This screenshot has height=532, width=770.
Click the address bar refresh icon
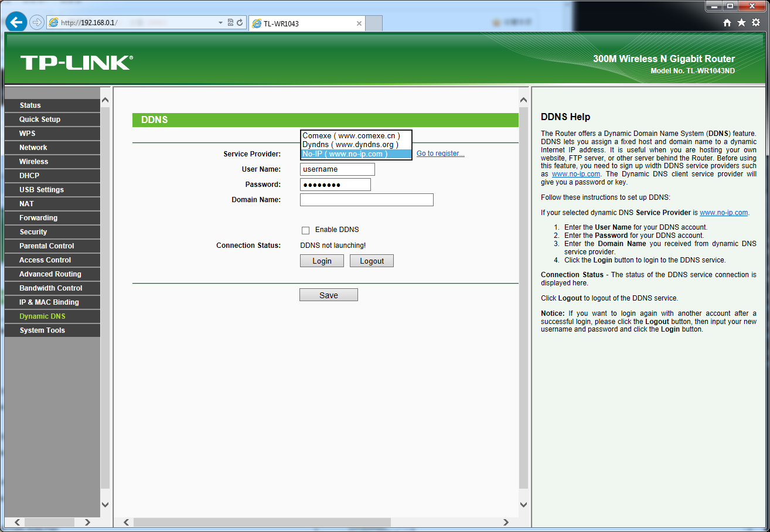pyautogui.click(x=240, y=23)
